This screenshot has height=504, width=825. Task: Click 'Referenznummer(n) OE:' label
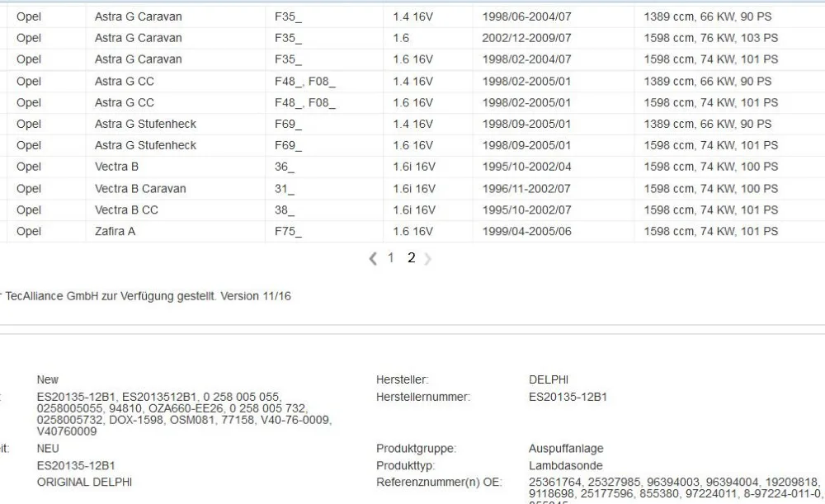click(x=440, y=483)
